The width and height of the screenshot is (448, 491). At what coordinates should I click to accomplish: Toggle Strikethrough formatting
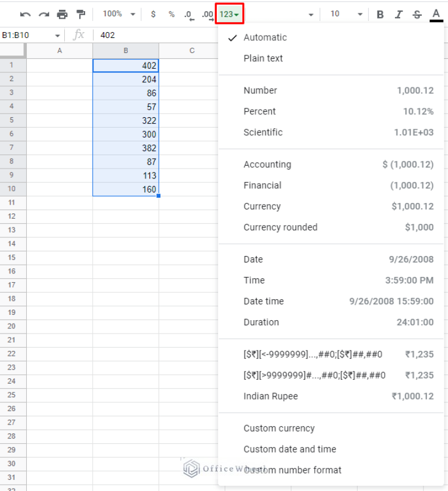pyautogui.click(x=417, y=14)
